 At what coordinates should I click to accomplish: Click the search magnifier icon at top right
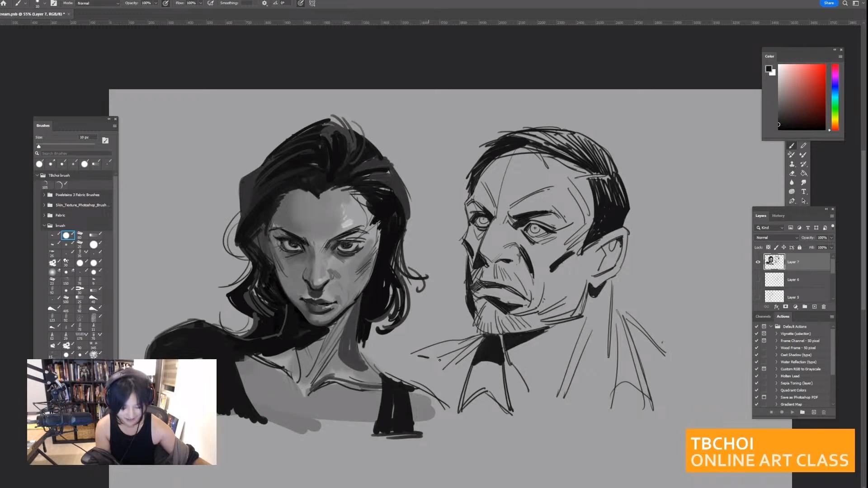tap(845, 3)
